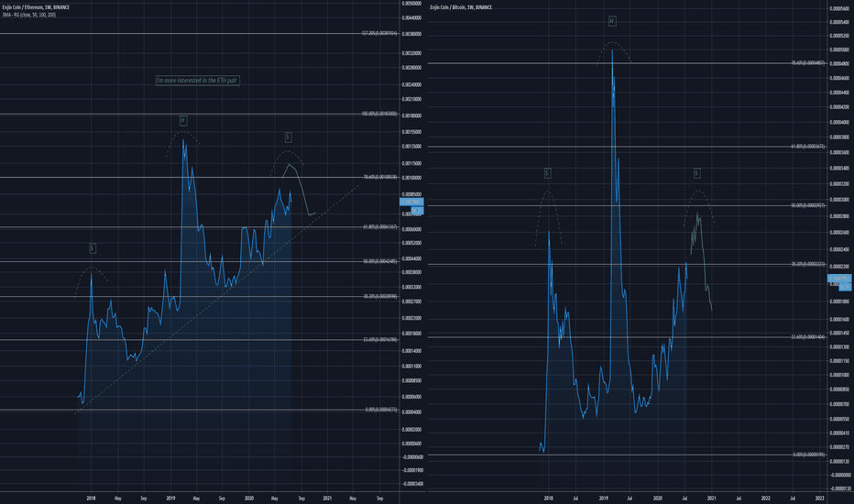Select the projected price path under the Bitcoin right shoulder
This screenshot has height=504, width=854.
[x=702, y=261]
